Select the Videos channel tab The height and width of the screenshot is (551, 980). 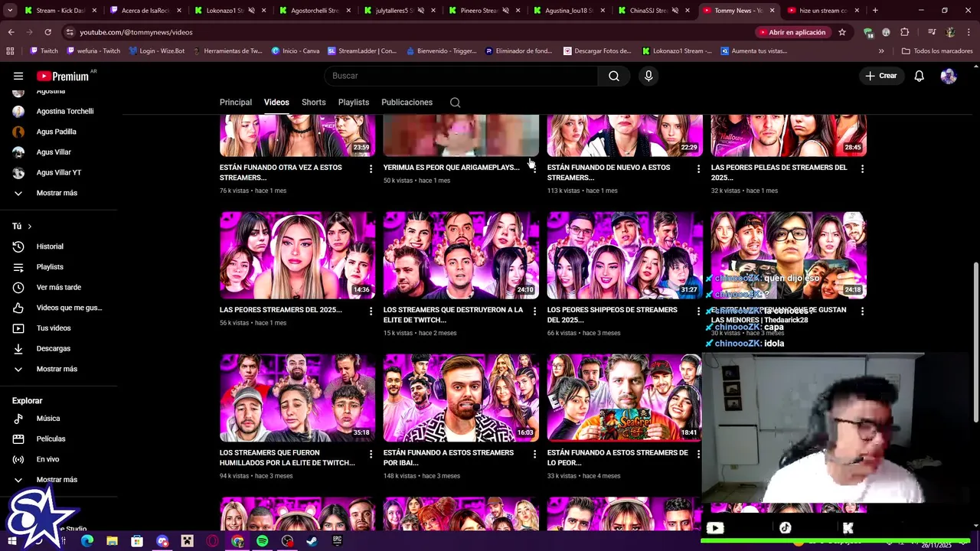[276, 103]
